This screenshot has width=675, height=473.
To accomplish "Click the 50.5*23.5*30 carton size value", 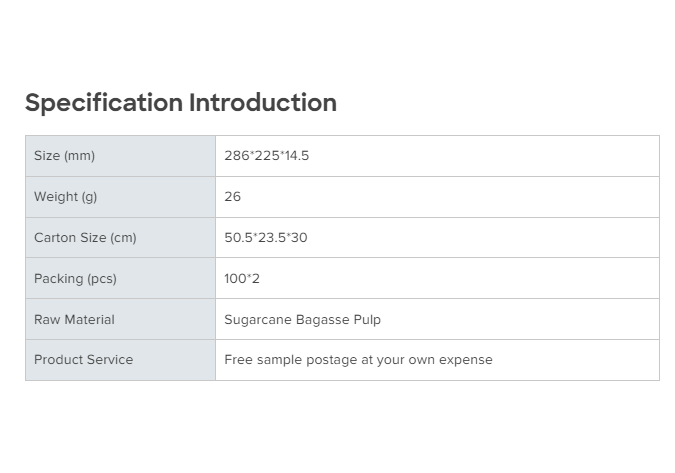I will [x=265, y=238].
